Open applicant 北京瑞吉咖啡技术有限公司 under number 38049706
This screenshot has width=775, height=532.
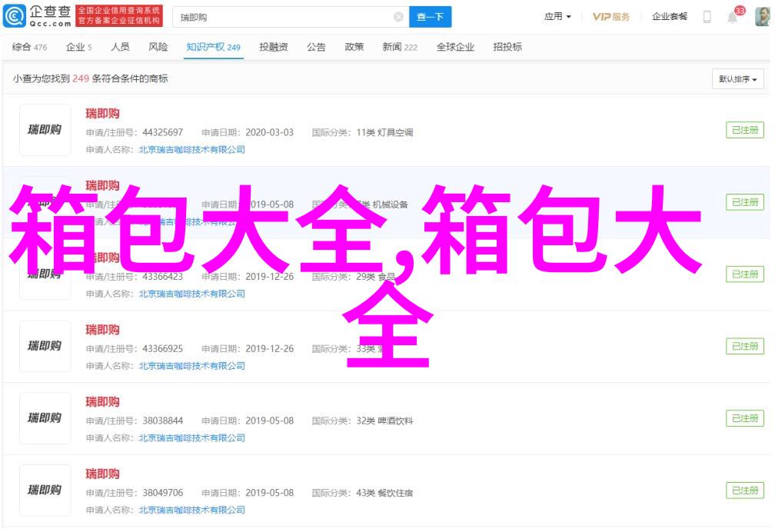(191, 510)
